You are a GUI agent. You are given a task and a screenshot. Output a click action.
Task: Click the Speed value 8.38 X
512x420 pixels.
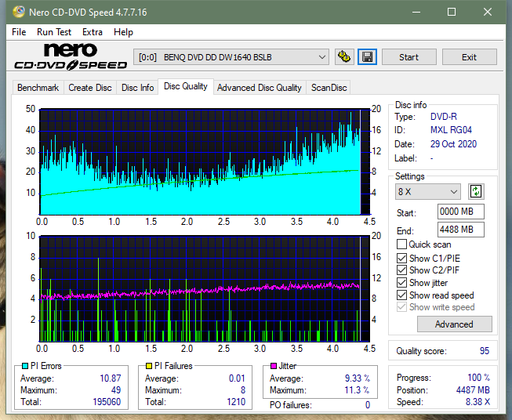[x=478, y=402]
